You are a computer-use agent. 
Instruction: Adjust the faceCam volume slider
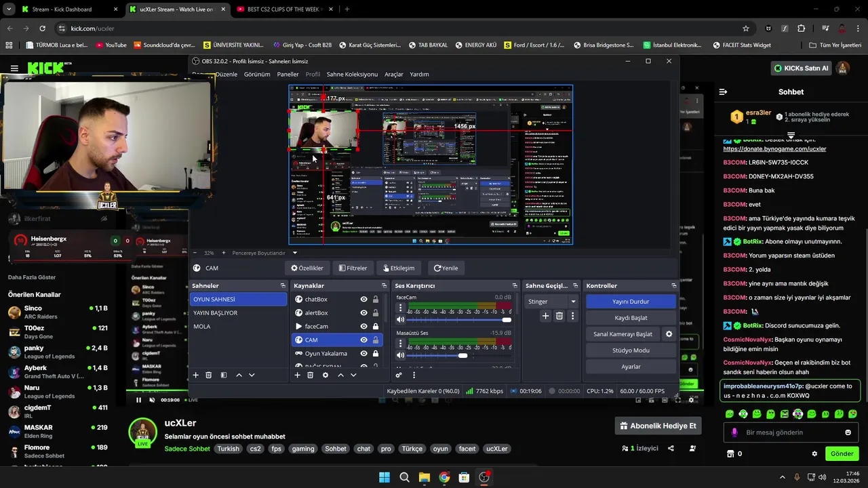(x=459, y=319)
